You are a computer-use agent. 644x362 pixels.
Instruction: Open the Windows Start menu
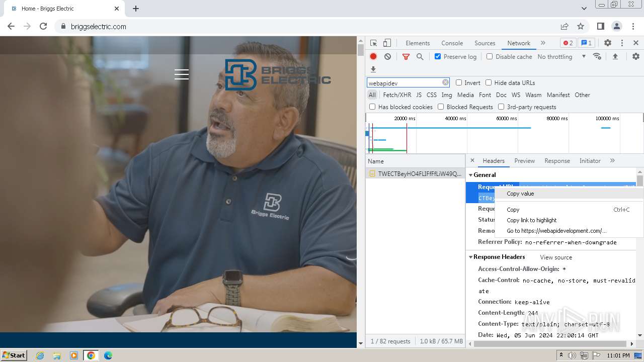[14, 355]
